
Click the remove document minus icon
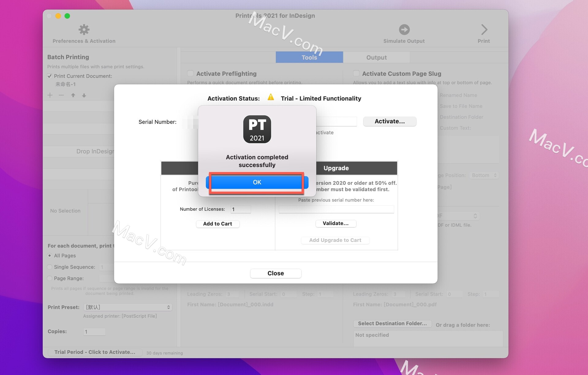pos(61,95)
